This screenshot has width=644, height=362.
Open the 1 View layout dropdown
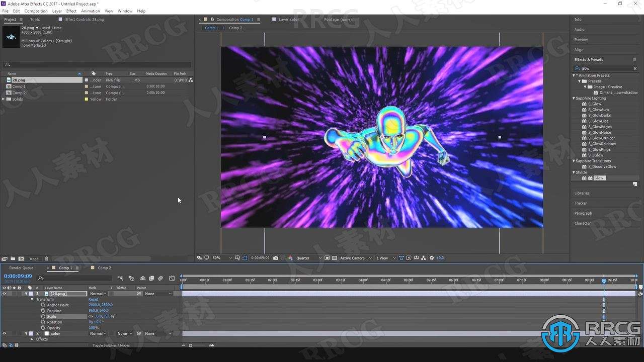386,258
